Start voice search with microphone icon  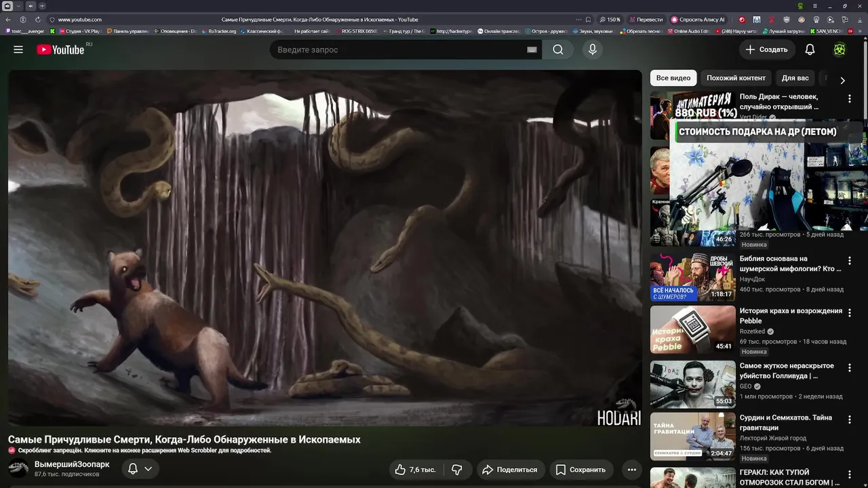[593, 49]
